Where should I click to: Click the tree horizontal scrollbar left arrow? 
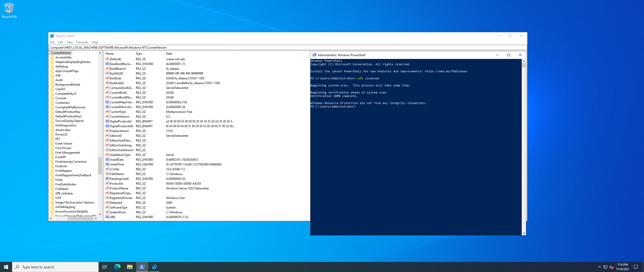click(51, 219)
